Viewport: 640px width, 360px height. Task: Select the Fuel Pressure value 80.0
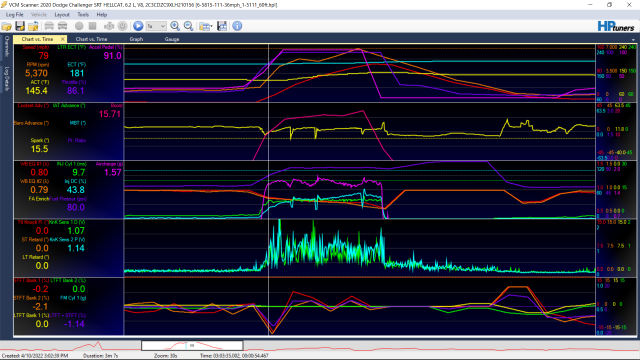click(x=76, y=207)
